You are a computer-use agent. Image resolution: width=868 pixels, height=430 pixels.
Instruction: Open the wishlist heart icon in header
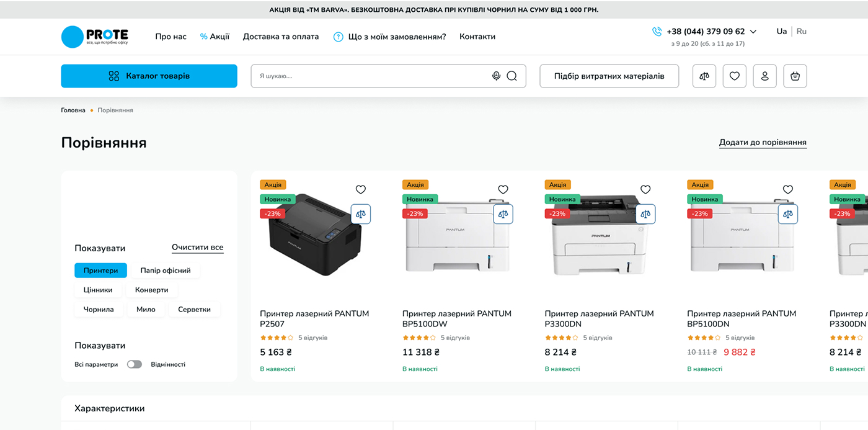pyautogui.click(x=734, y=76)
